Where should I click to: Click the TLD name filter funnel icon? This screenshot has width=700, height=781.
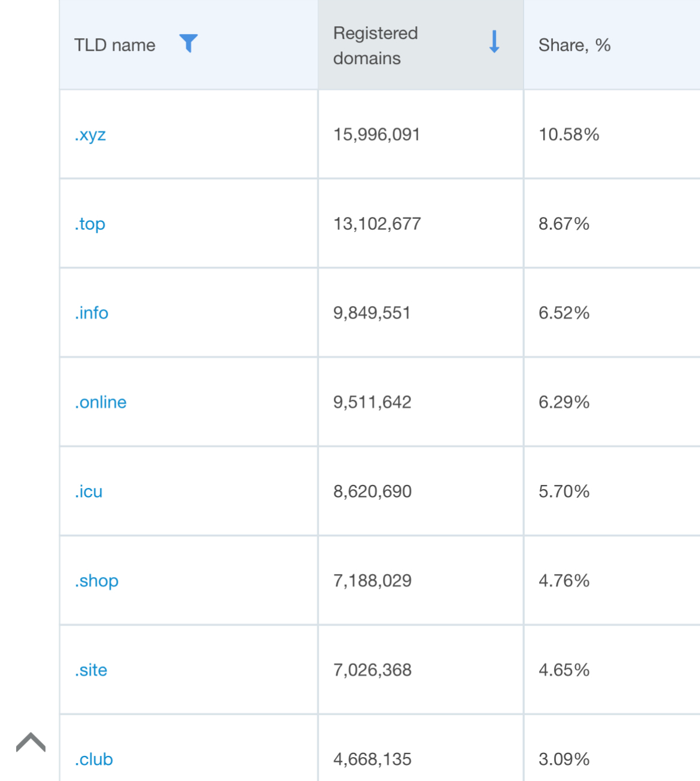[188, 43]
